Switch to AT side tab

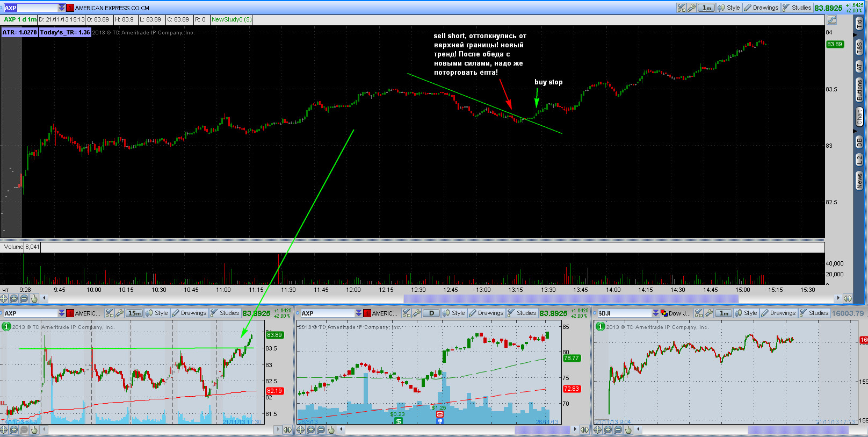(859, 67)
